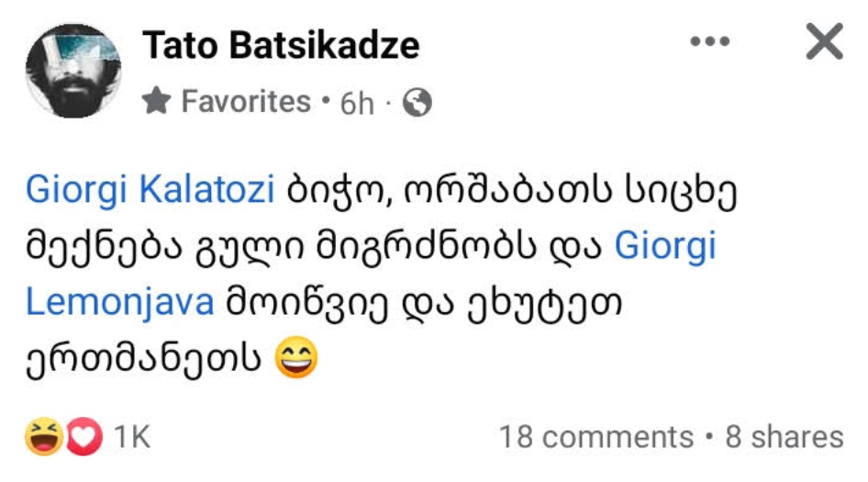Open the Tato Batsikadze profile name link
This screenshot has width=868, height=482.
point(281,45)
